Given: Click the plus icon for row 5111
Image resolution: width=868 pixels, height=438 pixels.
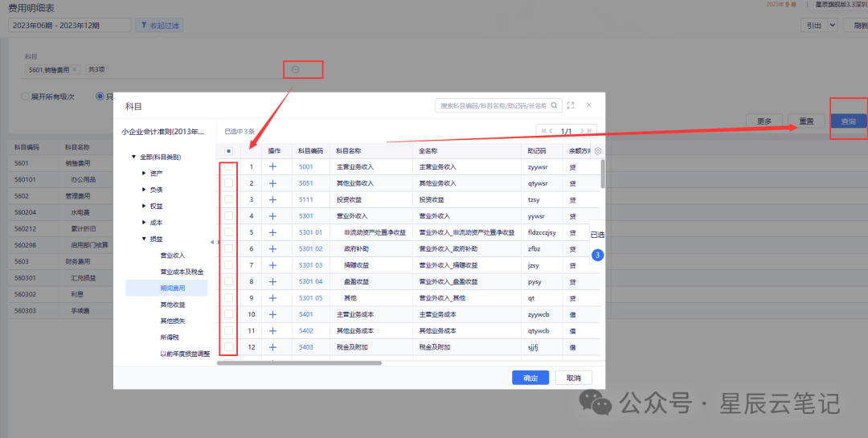Looking at the screenshot, I should [272, 199].
